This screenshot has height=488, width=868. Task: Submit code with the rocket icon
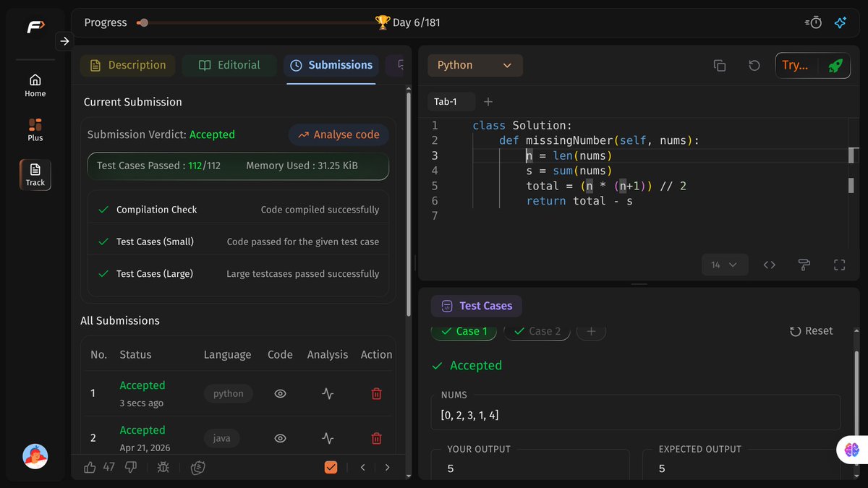pos(835,65)
